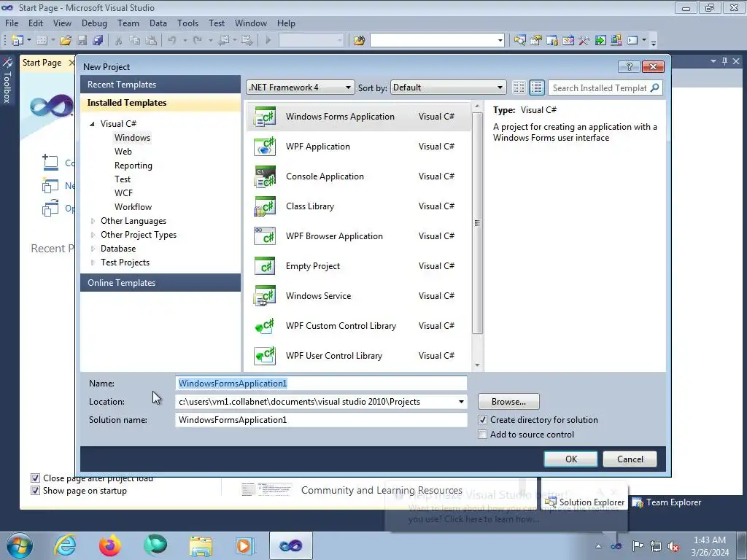The height and width of the screenshot is (560, 747).
Task: Toggle Create directory for solution checkbox
Action: (483, 420)
